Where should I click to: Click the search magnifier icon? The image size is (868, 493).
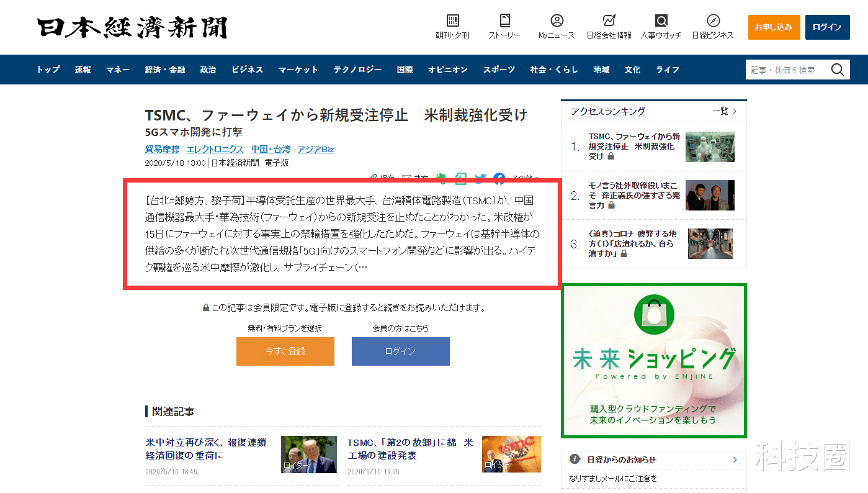tap(838, 70)
